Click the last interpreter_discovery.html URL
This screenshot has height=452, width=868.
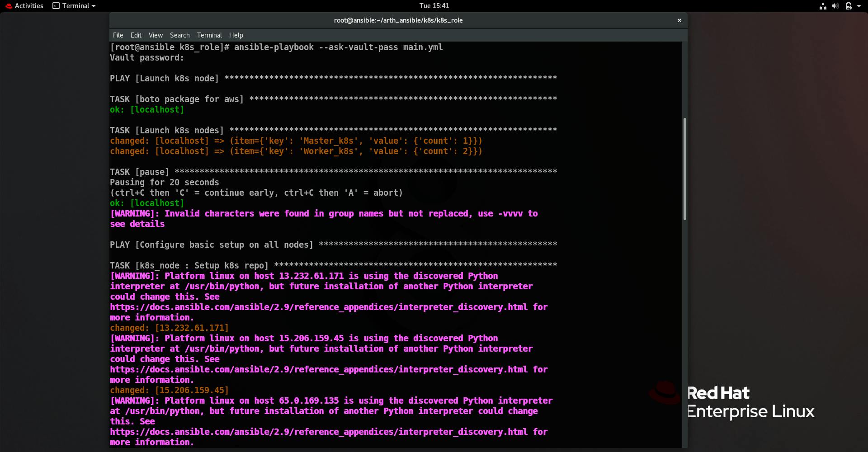319,432
